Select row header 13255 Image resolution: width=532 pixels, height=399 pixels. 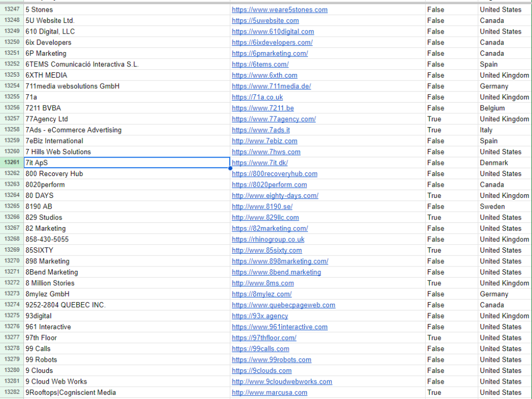click(12, 97)
